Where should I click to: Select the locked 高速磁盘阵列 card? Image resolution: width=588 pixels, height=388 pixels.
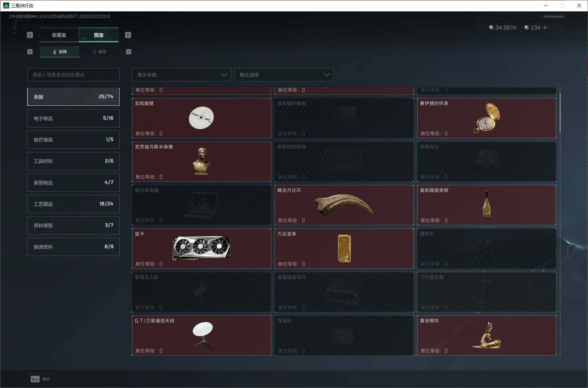pos(344,292)
